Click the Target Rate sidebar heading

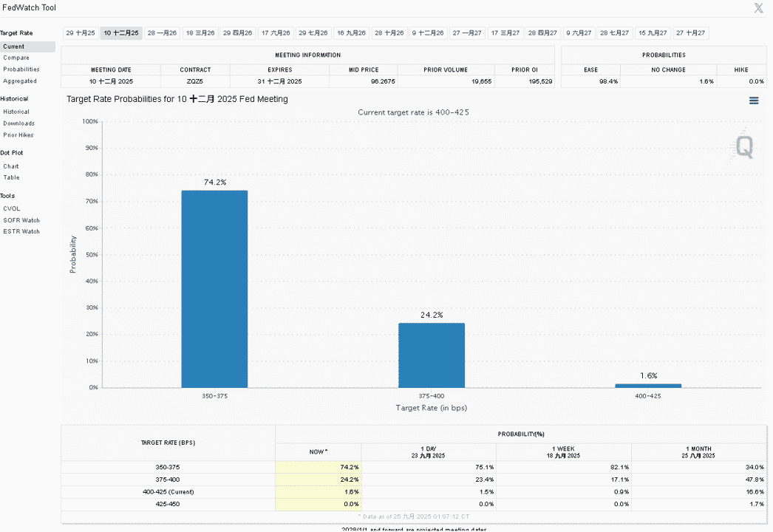click(16, 33)
